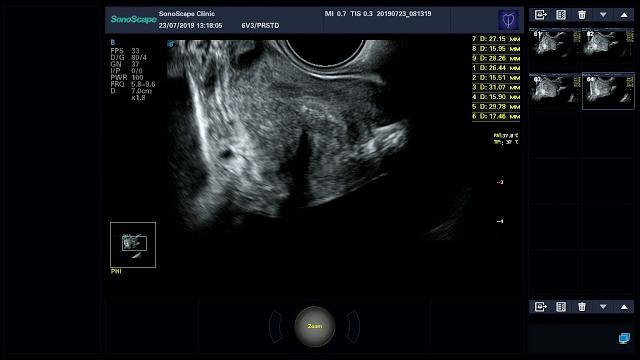Click the trash icon in bottom toolbar
Screen dimensions: 640x360
582,307
